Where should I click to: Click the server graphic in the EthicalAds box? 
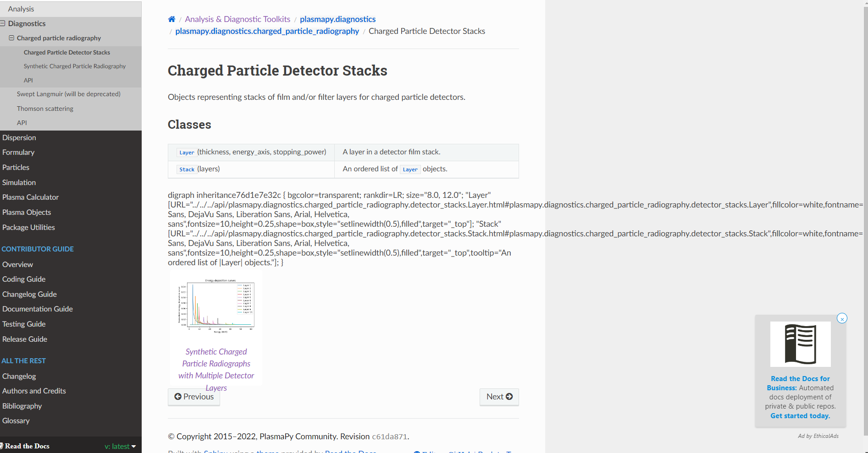coord(800,344)
